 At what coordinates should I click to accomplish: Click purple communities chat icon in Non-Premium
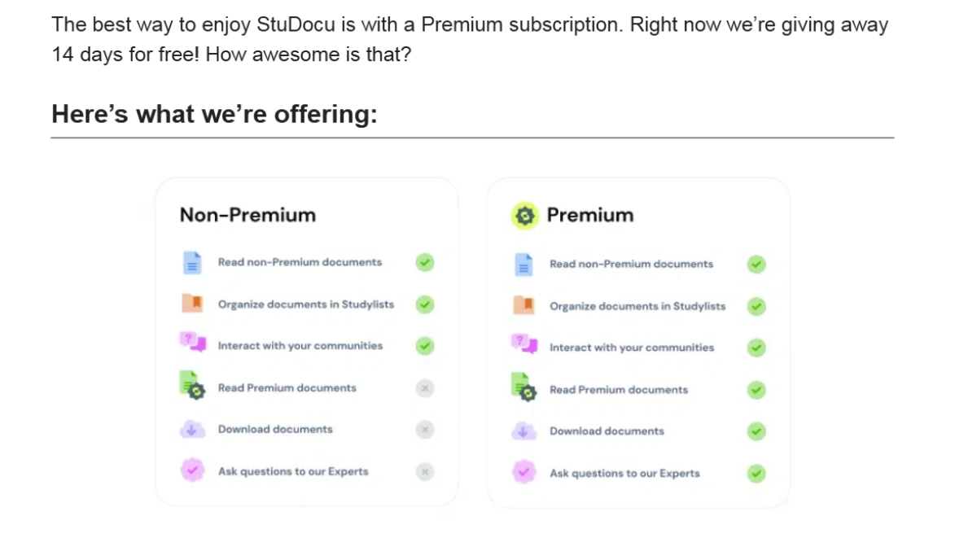191,342
